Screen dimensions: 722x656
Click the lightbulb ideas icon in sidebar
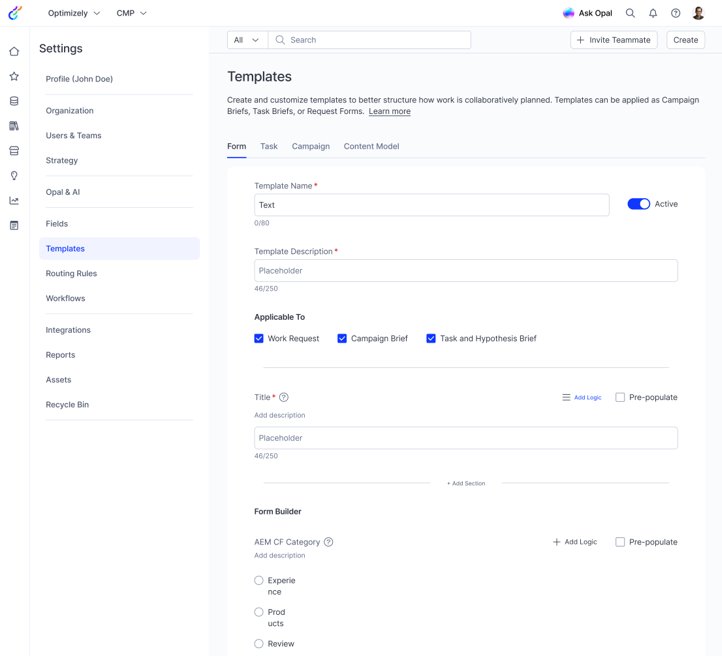pyautogui.click(x=14, y=175)
